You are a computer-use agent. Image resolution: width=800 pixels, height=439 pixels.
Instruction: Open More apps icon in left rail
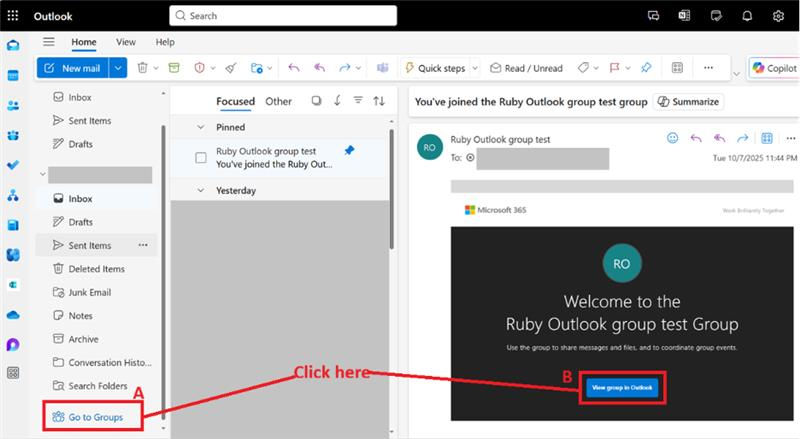[13, 373]
